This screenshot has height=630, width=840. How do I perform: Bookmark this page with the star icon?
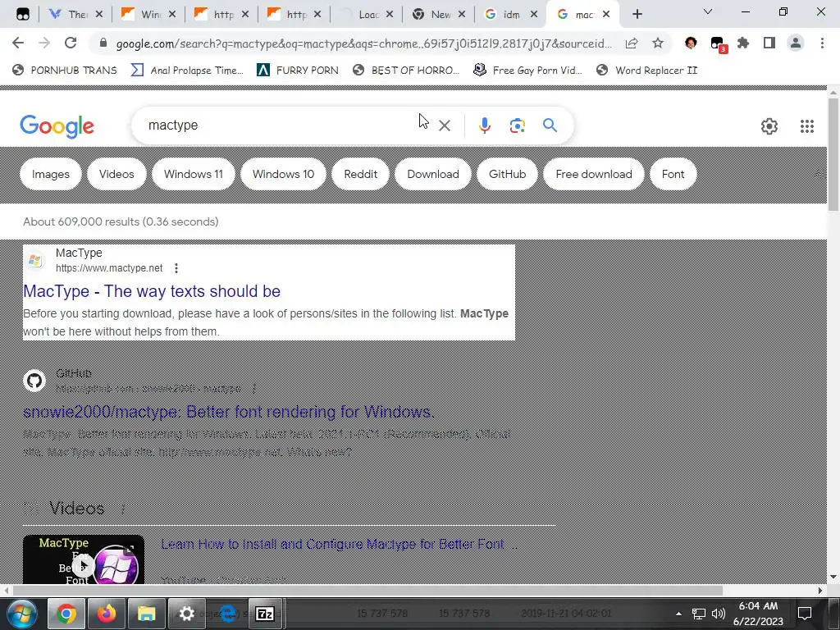click(x=658, y=43)
